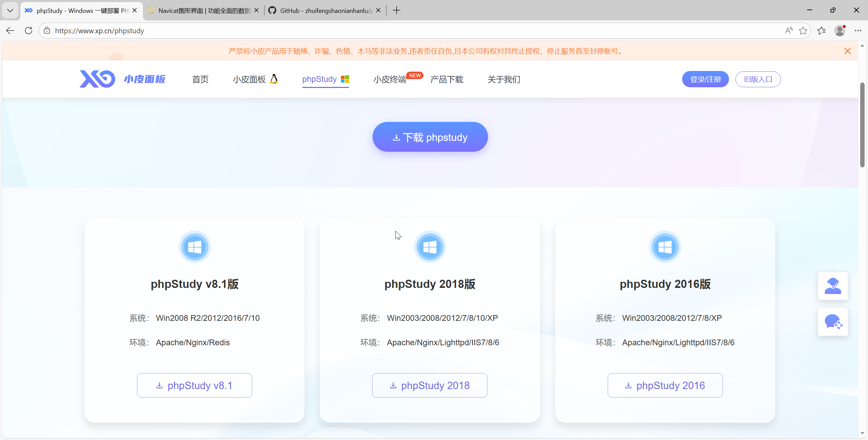Open browser favorites list icon
868x440 pixels.
pyautogui.click(x=821, y=31)
